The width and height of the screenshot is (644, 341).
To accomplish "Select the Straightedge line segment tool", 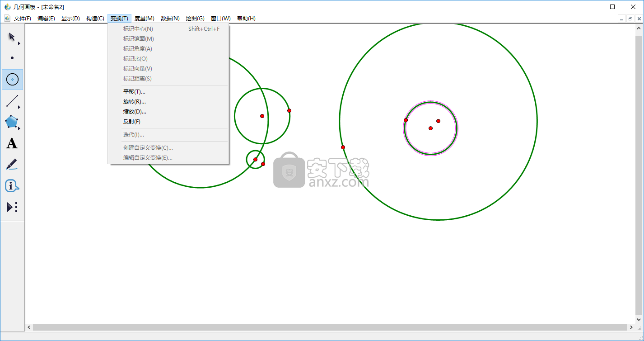I will pos(12,101).
